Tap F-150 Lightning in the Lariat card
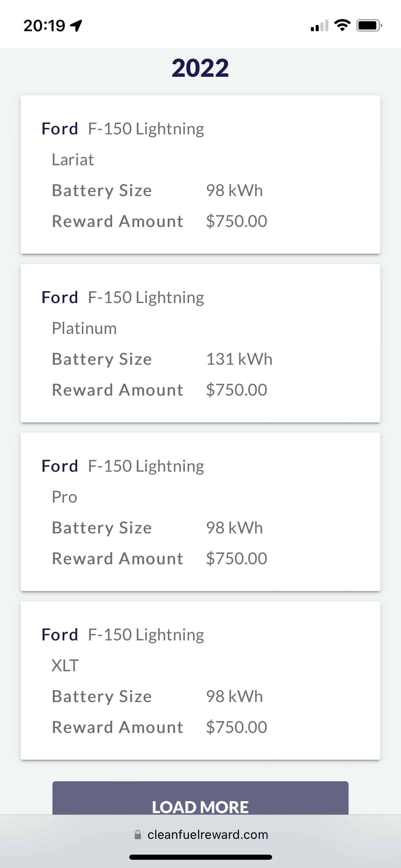The height and width of the screenshot is (868, 401). [x=146, y=129]
